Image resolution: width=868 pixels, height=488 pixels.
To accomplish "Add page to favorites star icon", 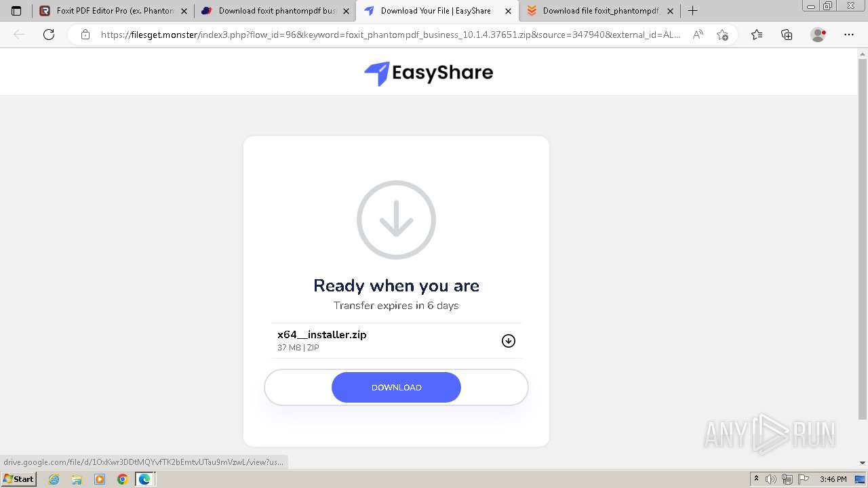I will pyautogui.click(x=723, y=35).
